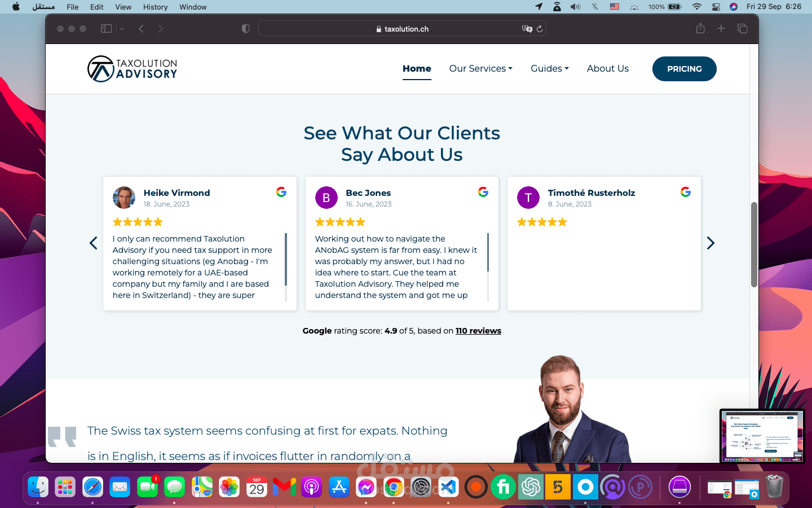Click the translate icon in address bar
The image size is (812, 508).
coord(527,29)
